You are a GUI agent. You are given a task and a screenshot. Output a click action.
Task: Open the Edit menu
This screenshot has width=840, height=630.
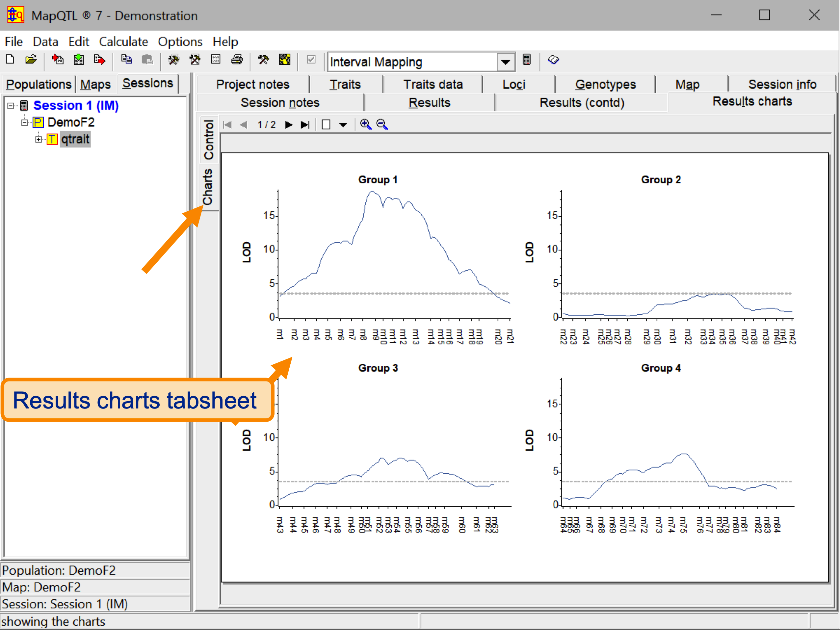(x=79, y=41)
